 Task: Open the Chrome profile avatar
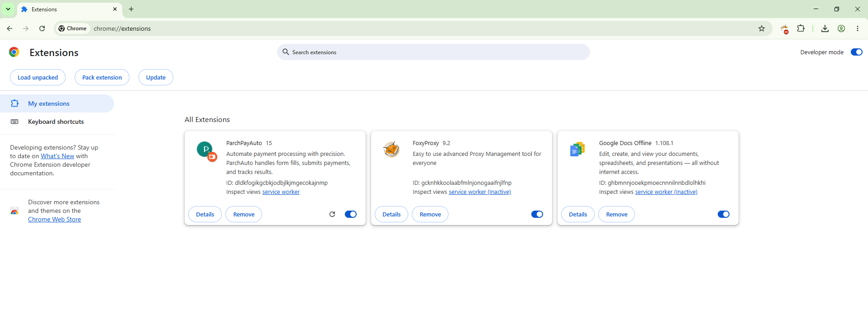tap(841, 28)
